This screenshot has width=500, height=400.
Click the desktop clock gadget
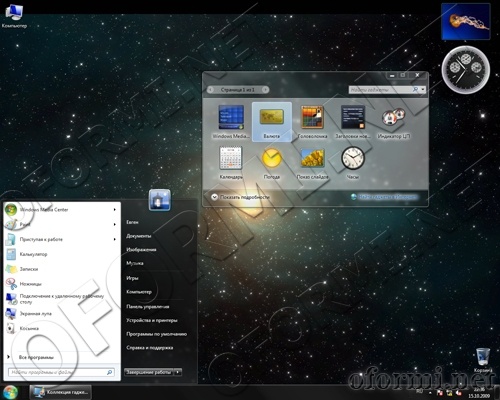(x=466, y=69)
